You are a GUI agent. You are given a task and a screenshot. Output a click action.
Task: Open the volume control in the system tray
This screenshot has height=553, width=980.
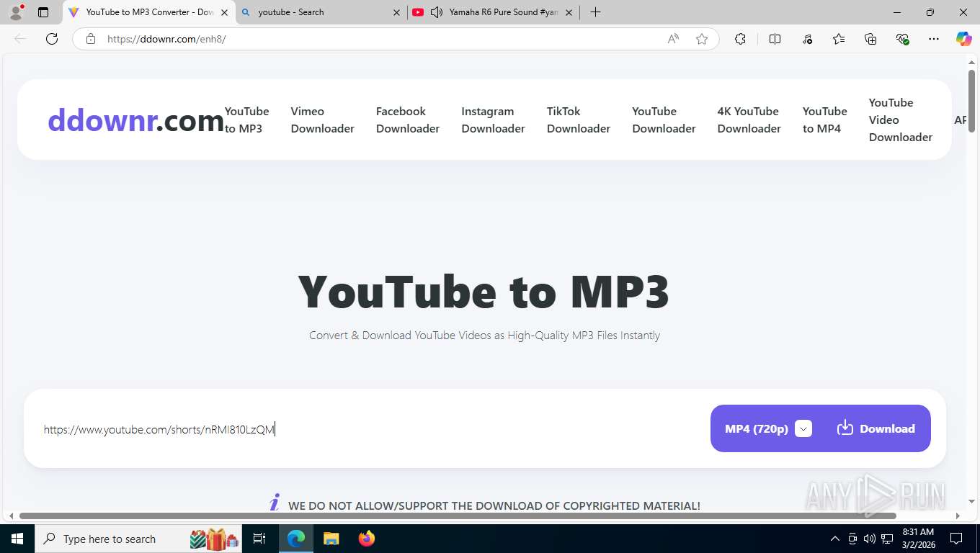click(869, 539)
